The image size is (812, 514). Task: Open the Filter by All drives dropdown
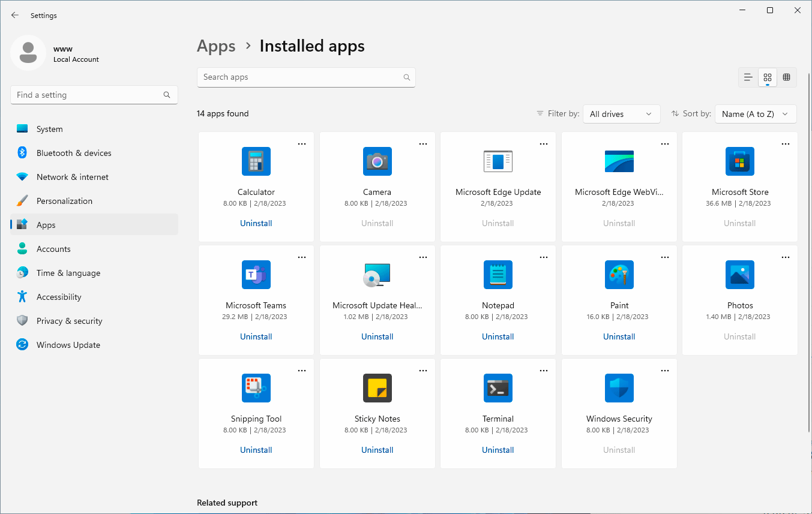click(x=621, y=114)
